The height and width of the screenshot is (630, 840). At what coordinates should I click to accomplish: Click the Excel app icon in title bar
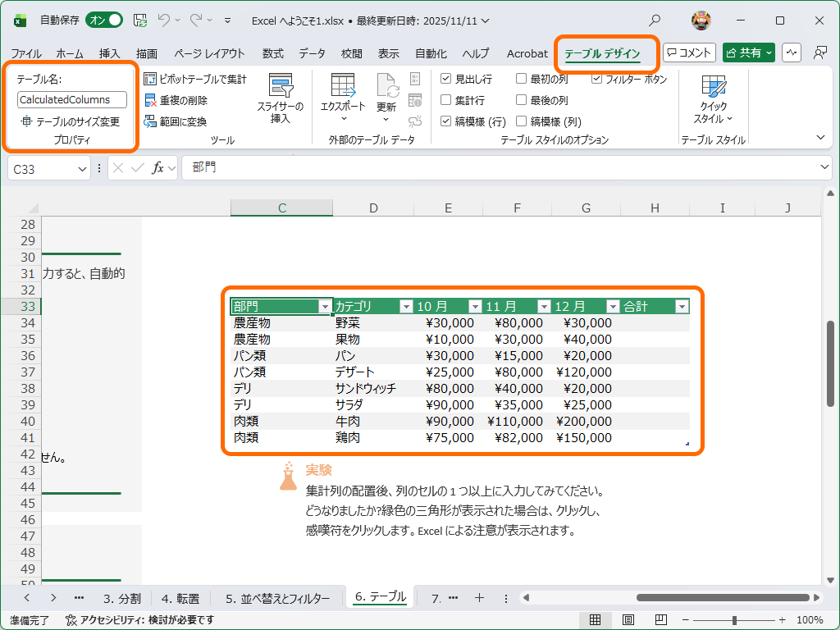click(21, 21)
